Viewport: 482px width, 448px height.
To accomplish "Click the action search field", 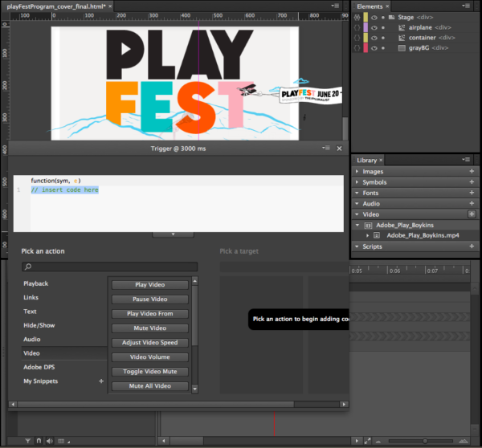I will pos(110,267).
